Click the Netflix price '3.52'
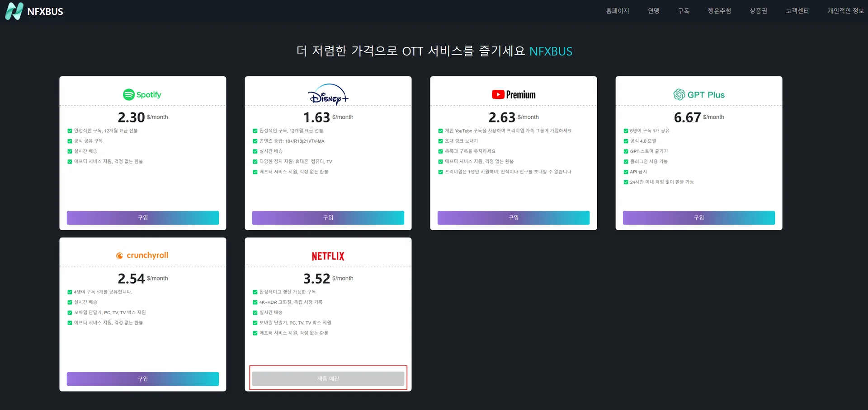Viewport: 868px width, 410px height. tap(316, 279)
